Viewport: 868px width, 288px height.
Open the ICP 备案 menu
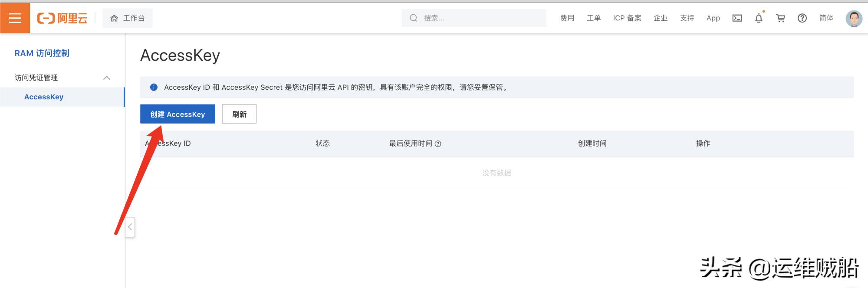coord(627,18)
